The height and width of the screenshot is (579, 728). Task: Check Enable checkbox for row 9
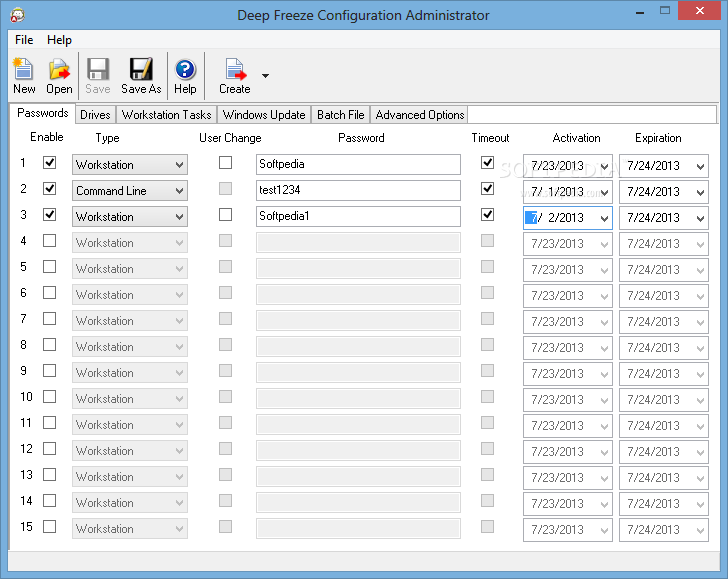coord(49,371)
